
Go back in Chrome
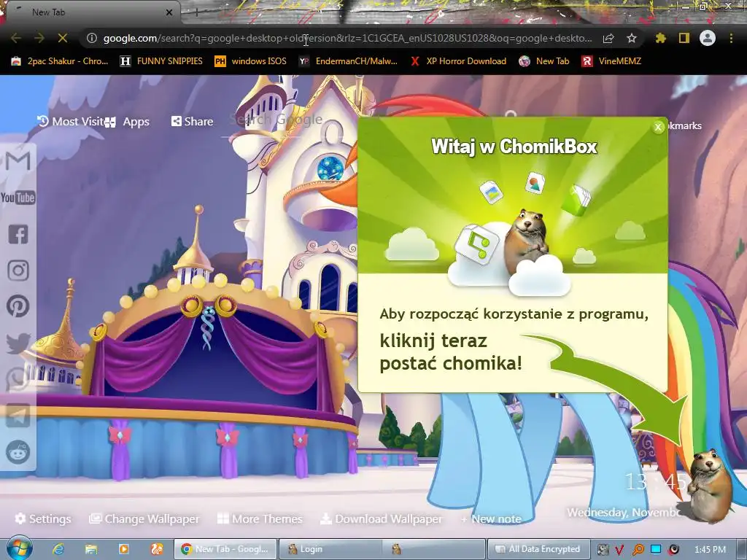(16, 38)
